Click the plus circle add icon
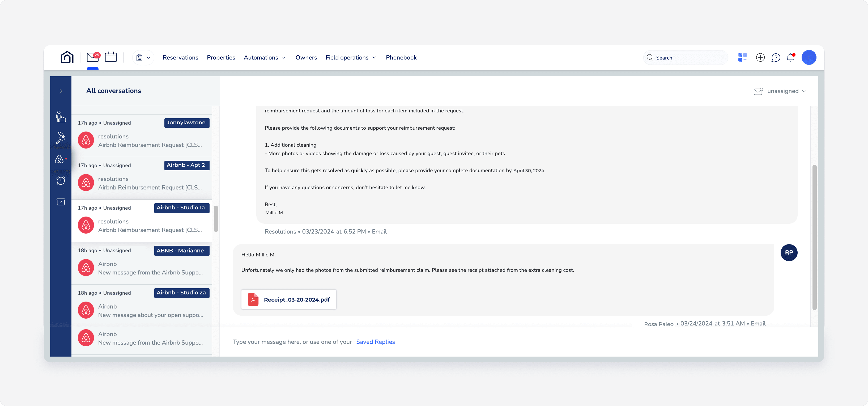868x406 pixels. (760, 57)
